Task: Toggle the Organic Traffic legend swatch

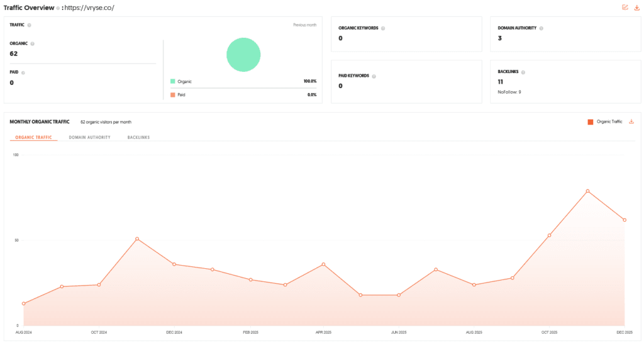Action: pyautogui.click(x=590, y=122)
